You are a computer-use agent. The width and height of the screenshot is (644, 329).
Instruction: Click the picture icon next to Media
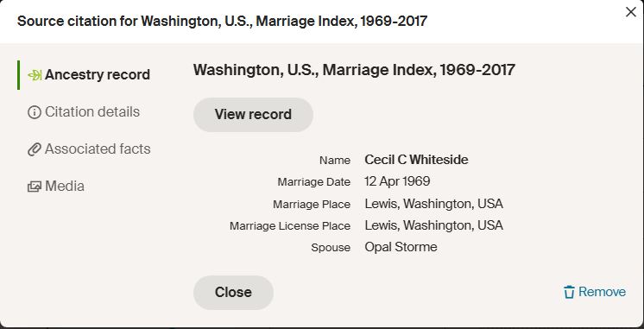tap(35, 187)
